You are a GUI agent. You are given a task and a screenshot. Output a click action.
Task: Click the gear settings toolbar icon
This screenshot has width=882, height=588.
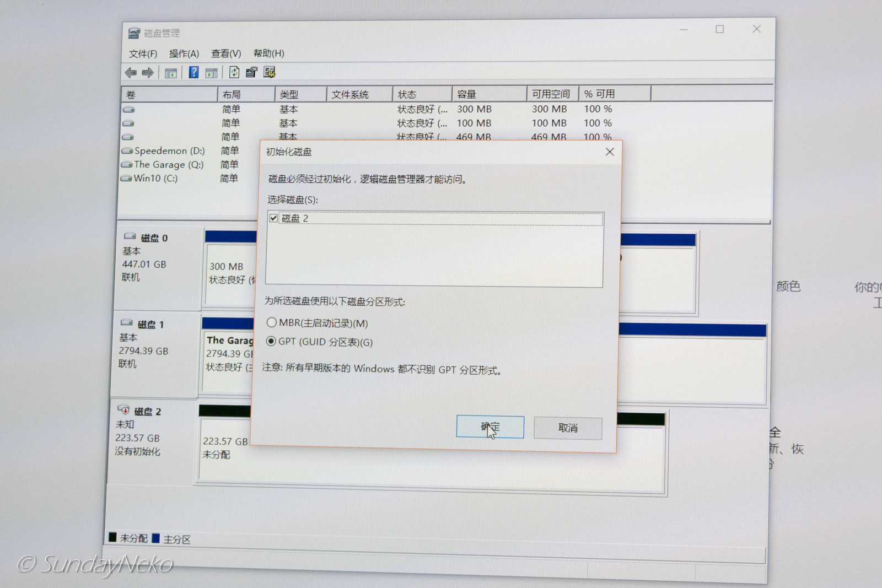click(270, 72)
